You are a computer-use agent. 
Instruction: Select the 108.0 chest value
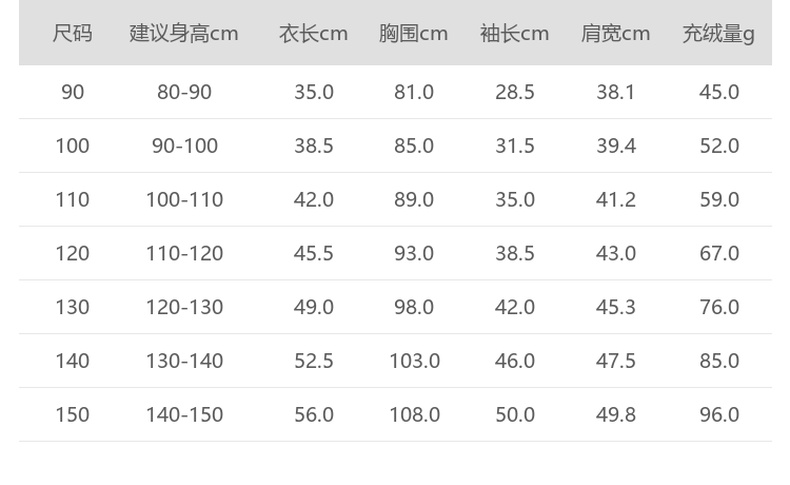[x=414, y=414]
